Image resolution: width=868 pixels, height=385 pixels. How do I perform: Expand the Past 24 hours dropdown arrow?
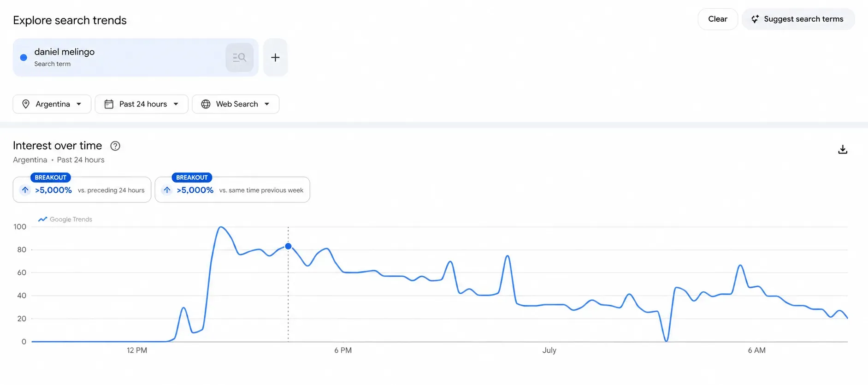click(176, 104)
